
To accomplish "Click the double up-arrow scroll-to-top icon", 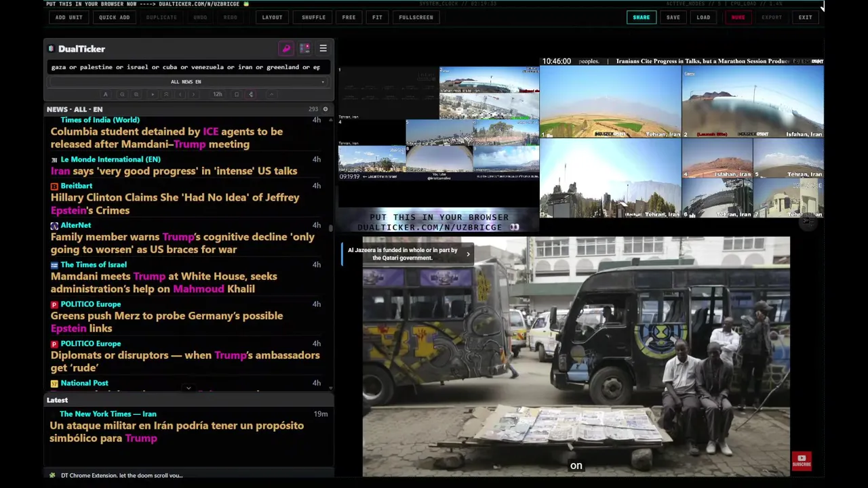I will tap(166, 94).
